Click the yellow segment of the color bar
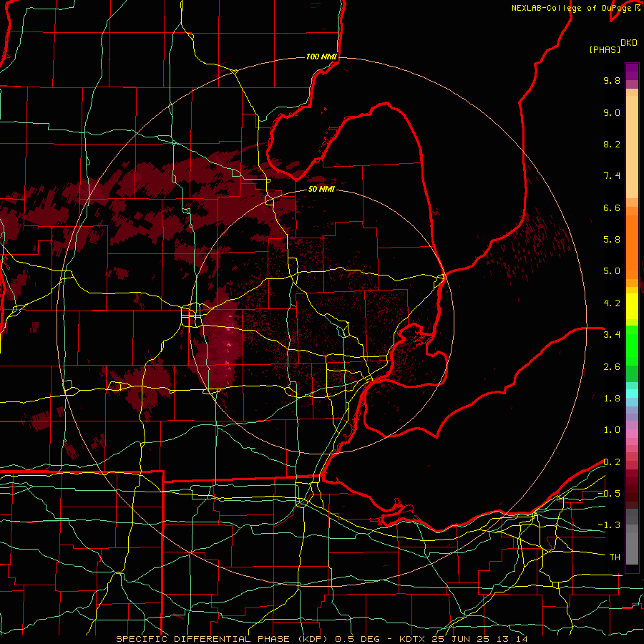 632,306
